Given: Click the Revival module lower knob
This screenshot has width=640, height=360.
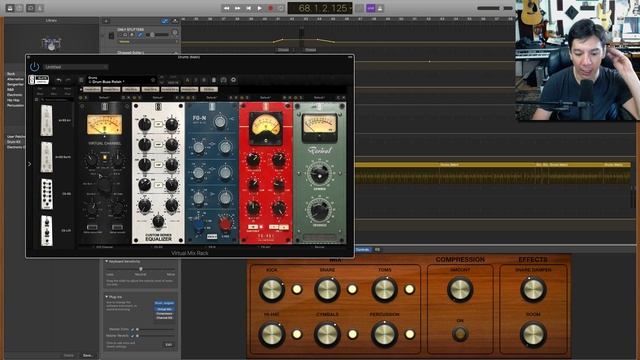Looking at the screenshot, I should click(x=320, y=210).
